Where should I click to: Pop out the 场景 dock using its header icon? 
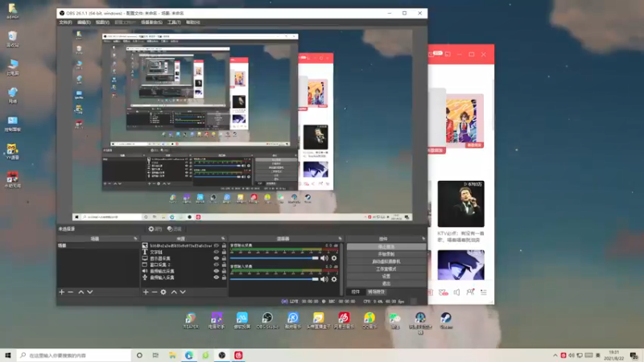[135, 238]
